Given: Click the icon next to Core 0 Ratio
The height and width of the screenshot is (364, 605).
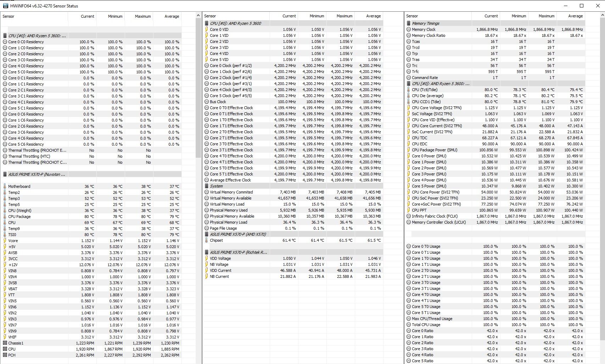Looking at the screenshot, I should tap(409, 331).
